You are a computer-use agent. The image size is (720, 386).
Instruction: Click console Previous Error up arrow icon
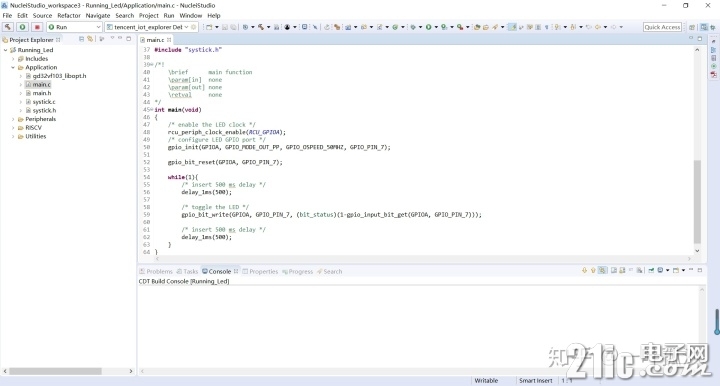tap(593, 270)
